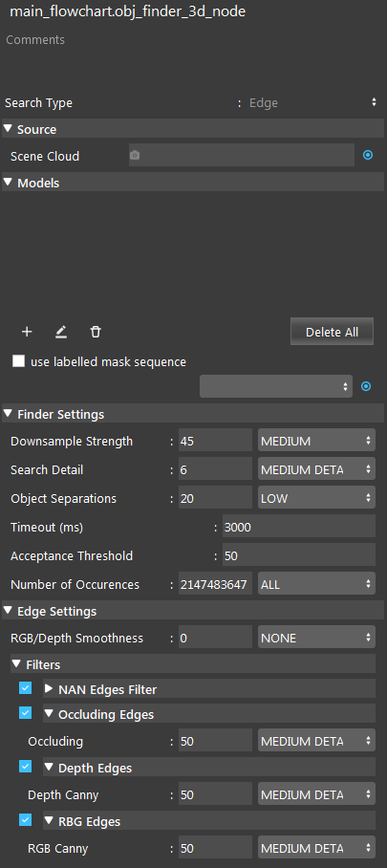
Task: Click the camera icon in Scene Cloud field
Action: pos(135,156)
